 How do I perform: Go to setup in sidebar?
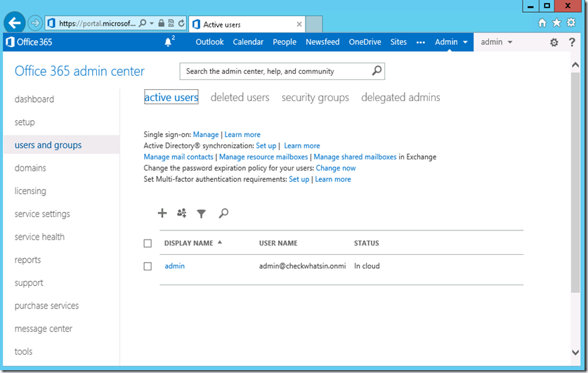(x=25, y=122)
